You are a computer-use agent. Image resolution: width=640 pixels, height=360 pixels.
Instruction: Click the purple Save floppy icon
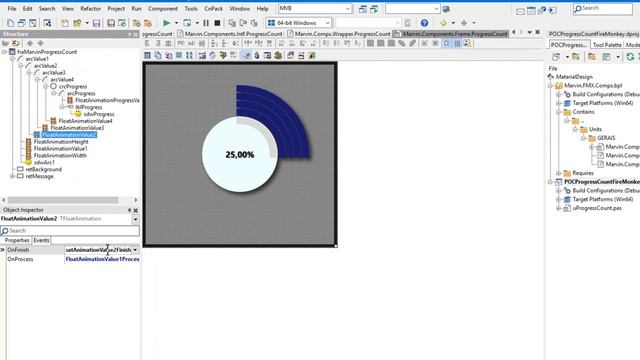[96, 23]
